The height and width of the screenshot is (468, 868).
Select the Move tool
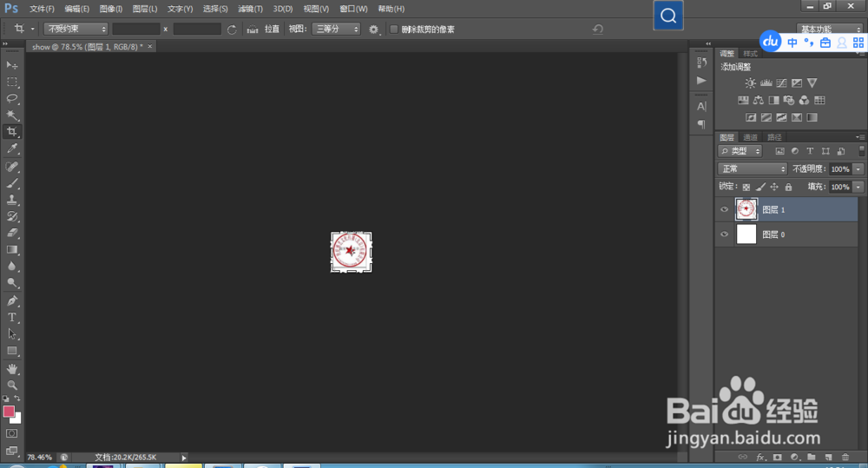(11, 65)
